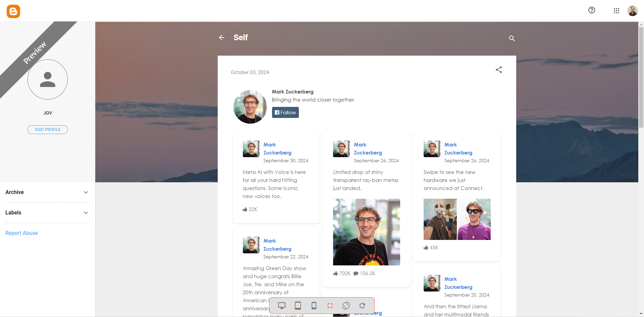
Task: Expand the Labels section
Action: click(x=47, y=213)
